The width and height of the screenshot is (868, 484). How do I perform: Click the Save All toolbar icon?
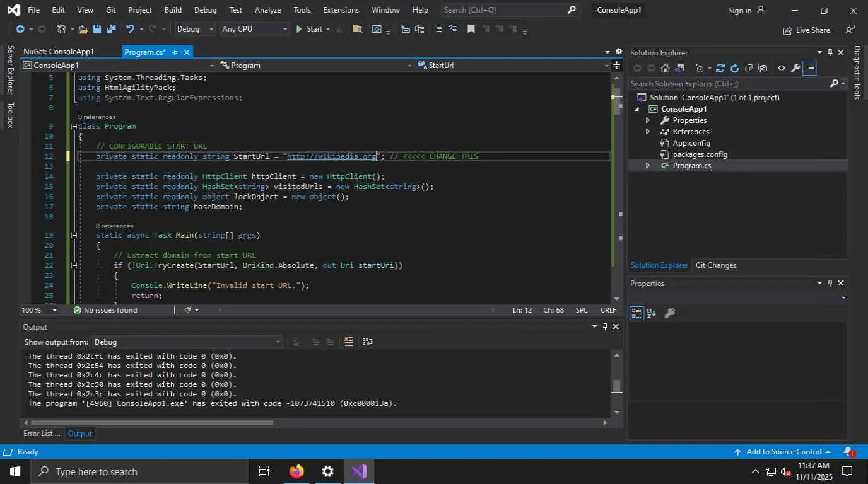tap(111, 29)
